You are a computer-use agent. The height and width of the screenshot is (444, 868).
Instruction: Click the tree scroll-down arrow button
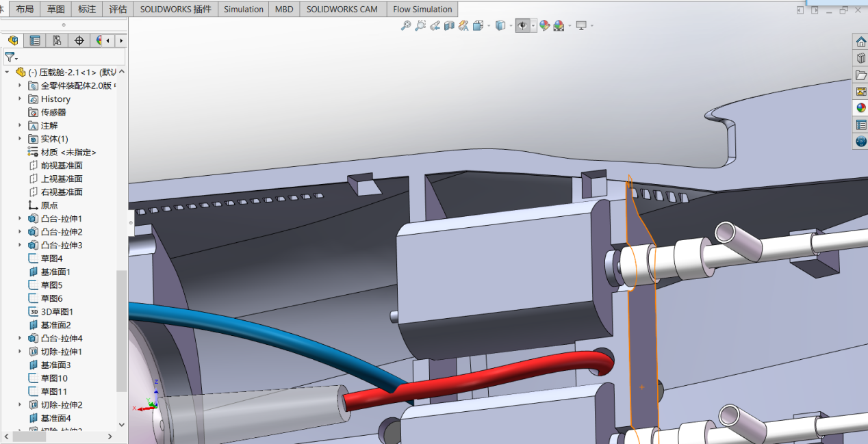pyautogui.click(x=122, y=424)
